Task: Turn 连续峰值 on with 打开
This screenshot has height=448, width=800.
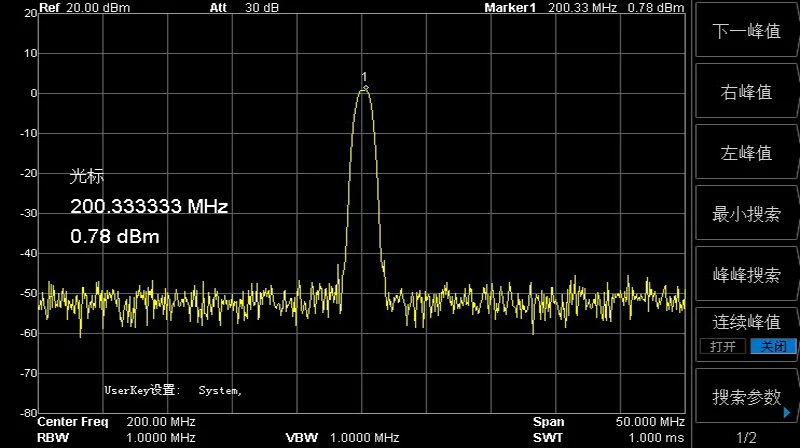Action: click(x=723, y=346)
